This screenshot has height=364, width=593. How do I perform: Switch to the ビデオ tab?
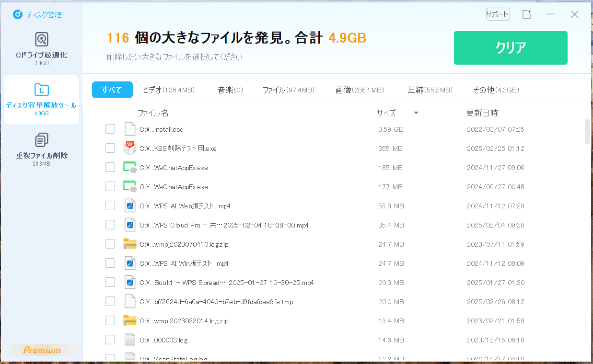(x=168, y=90)
